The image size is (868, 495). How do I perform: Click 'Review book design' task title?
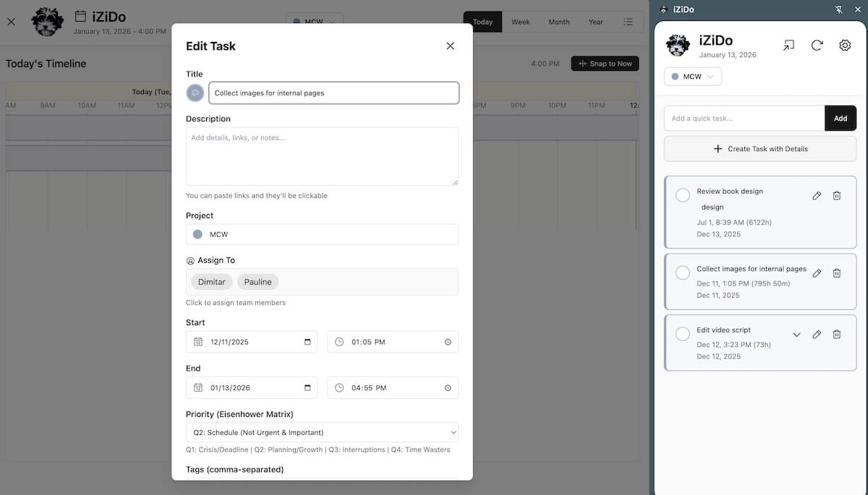pyautogui.click(x=730, y=191)
